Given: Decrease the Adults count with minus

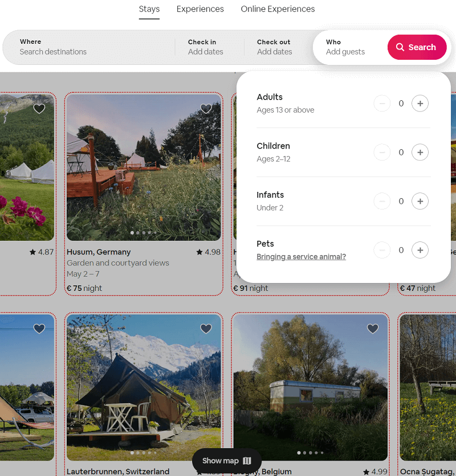Looking at the screenshot, I should [382, 104].
